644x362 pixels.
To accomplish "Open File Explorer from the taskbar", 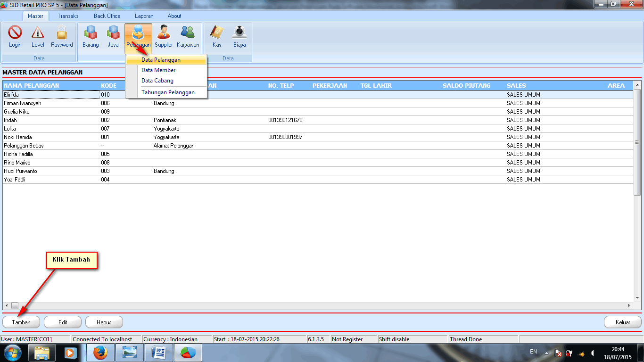I will (x=42, y=353).
